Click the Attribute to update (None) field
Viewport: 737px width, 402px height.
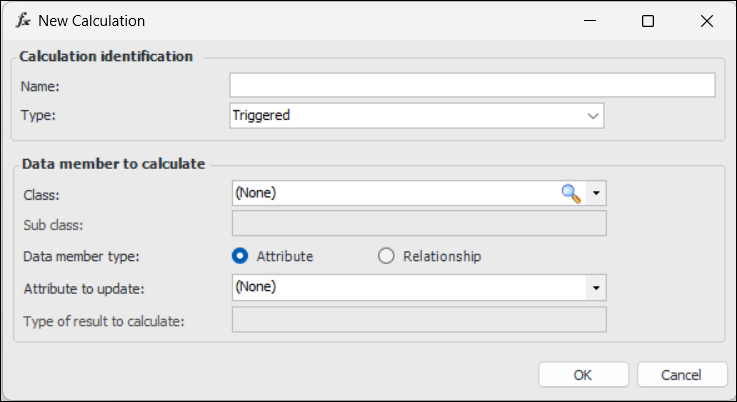click(x=405, y=288)
